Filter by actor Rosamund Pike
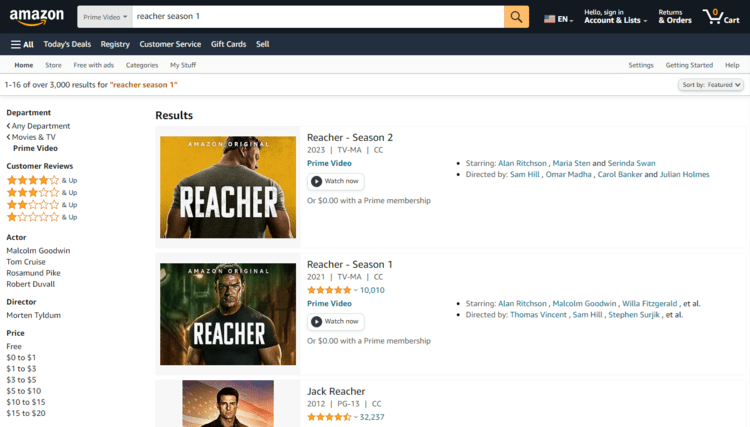The width and height of the screenshot is (750, 427). [x=33, y=273]
